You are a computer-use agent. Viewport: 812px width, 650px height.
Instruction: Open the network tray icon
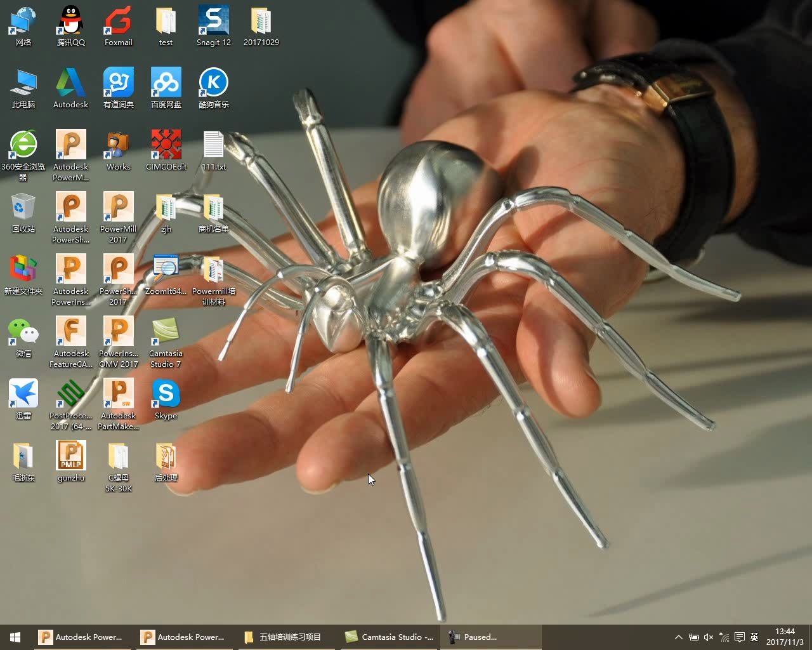[x=724, y=637]
